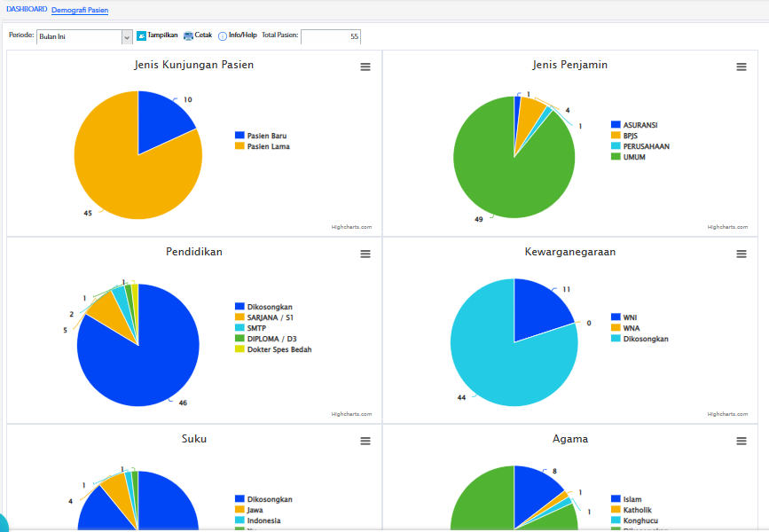Open the Highcharts.com link under Pendidikan chart
Viewport: 769px width, 532px height.
coord(351,414)
